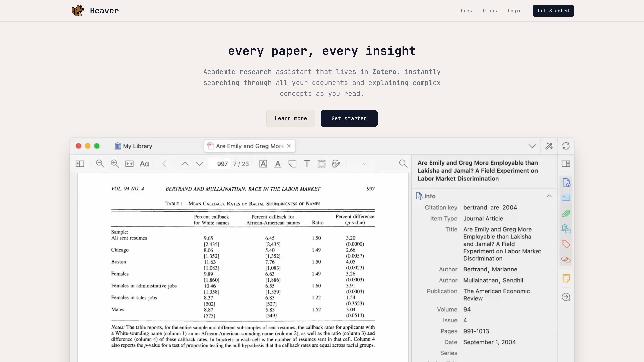Select the draw ink tool
The image size is (644, 362).
pos(336,164)
